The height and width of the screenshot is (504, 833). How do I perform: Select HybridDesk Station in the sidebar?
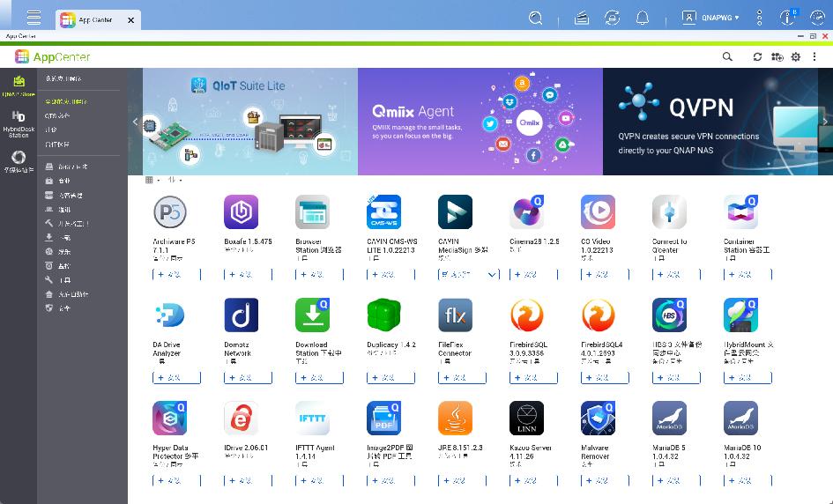pos(19,123)
